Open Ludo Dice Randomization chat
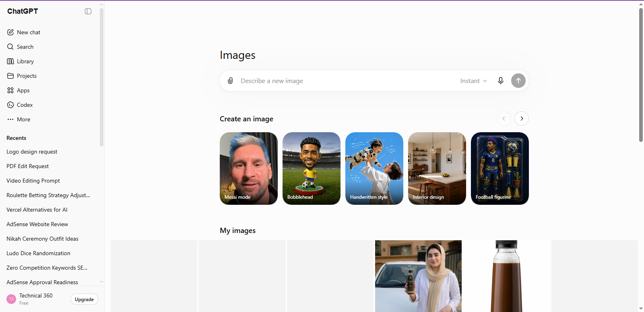Viewport: 644px width, 312px height. pyautogui.click(x=50, y=253)
